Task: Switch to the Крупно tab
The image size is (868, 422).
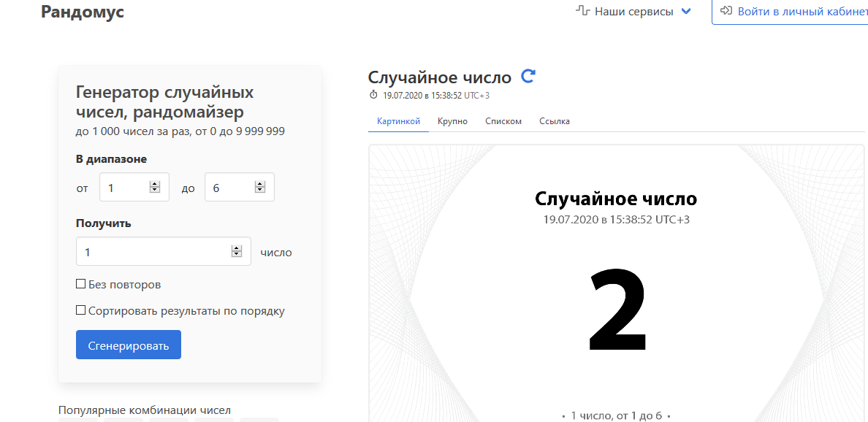Action: pos(452,121)
